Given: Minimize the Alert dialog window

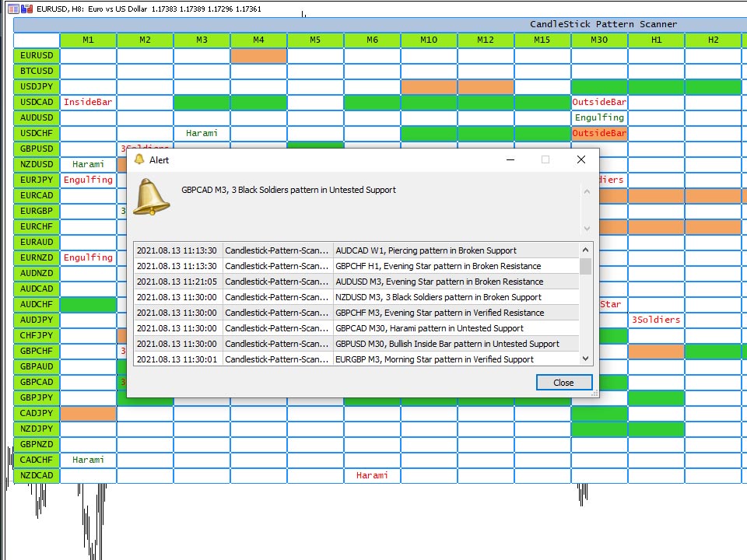Looking at the screenshot, I should click(510, 159).
